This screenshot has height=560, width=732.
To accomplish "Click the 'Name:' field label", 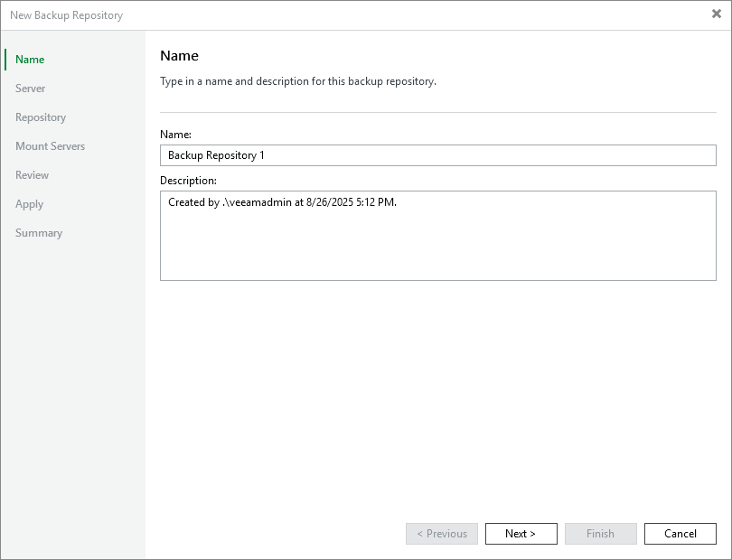I will (x=176, y=134).
